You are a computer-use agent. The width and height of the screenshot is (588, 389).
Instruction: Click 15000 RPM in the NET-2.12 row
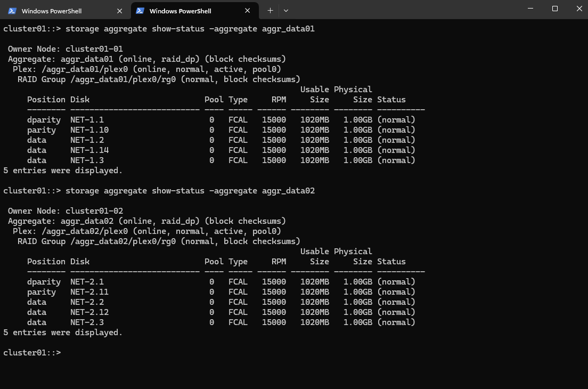coord(274,312)
